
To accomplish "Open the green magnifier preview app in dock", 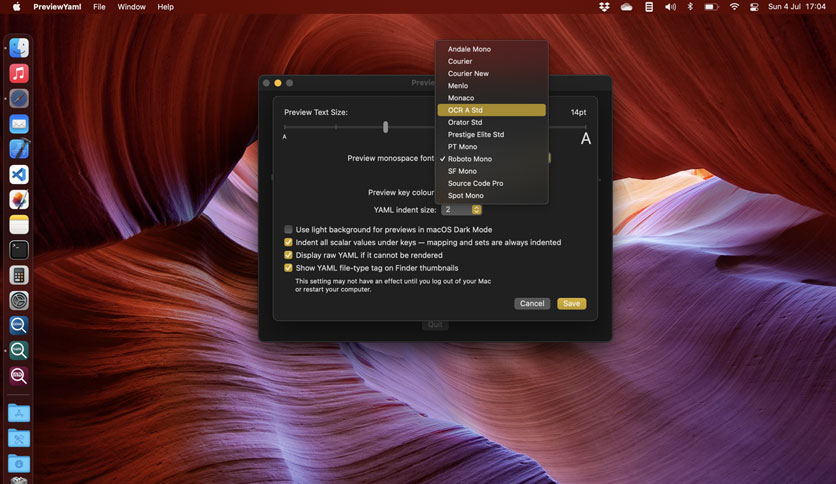I will [x=19, y=351].
